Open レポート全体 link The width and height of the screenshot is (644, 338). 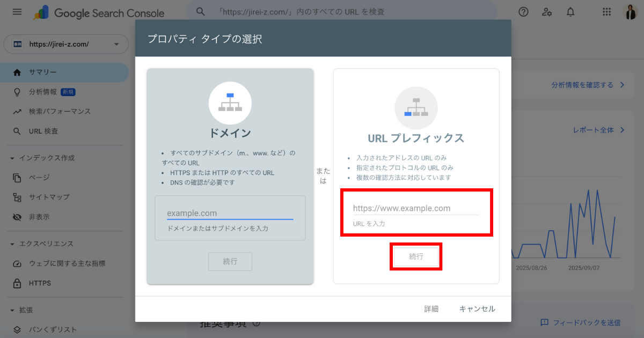pyautogui.click(x=593, y=130)
